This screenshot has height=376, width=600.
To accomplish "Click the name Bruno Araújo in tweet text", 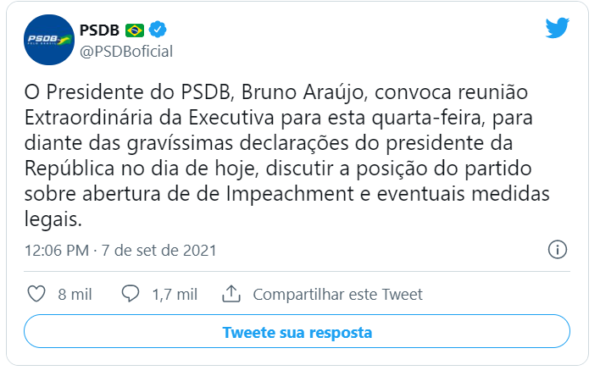I will pyautogui.click(x=304, y=93).
